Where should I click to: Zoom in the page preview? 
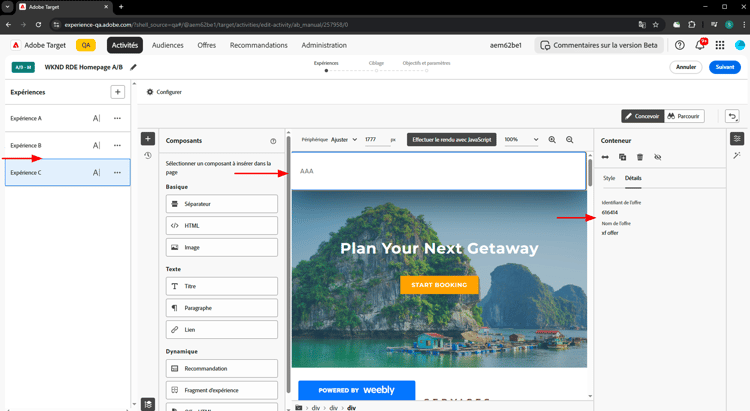[x=552, y=140]
